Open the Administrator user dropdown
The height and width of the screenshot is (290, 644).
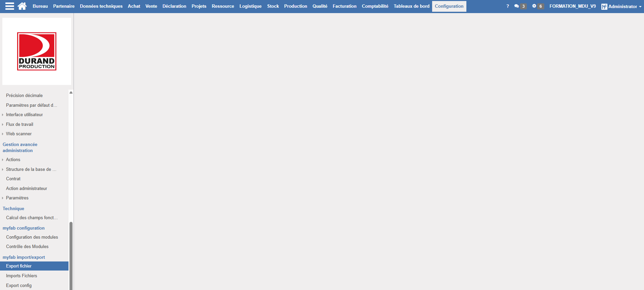(x=621, y=6)
